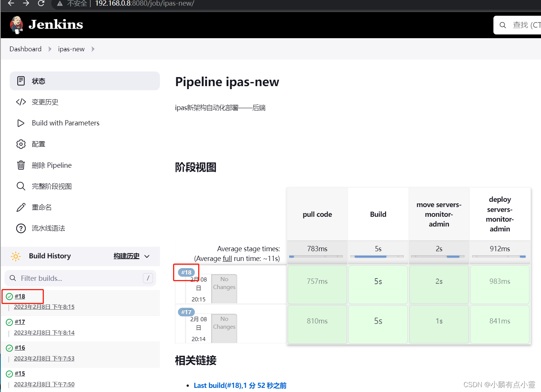Click the Filter builds input field
Screen dimensions: 541x392
pyautogui.click(x=80, y=278)
